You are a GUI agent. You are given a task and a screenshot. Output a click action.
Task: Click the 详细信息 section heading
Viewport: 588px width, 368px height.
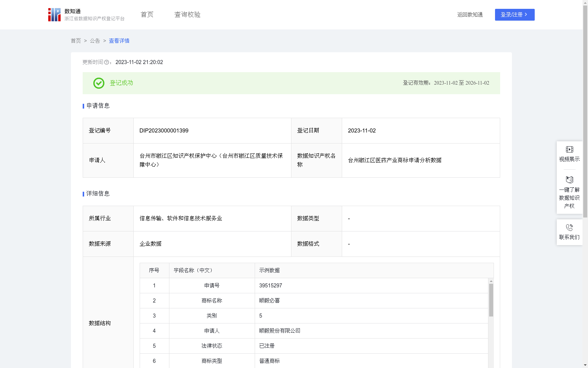[x=98, y=194]
